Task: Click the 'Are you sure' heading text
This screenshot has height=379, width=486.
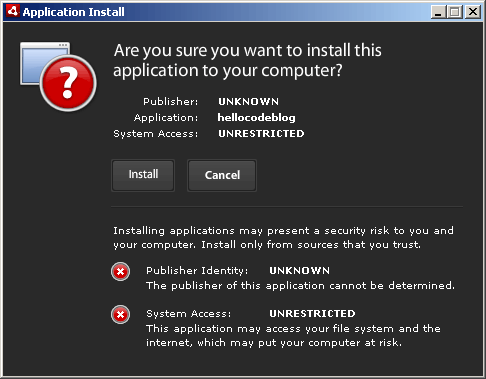Action: point(247,60)
